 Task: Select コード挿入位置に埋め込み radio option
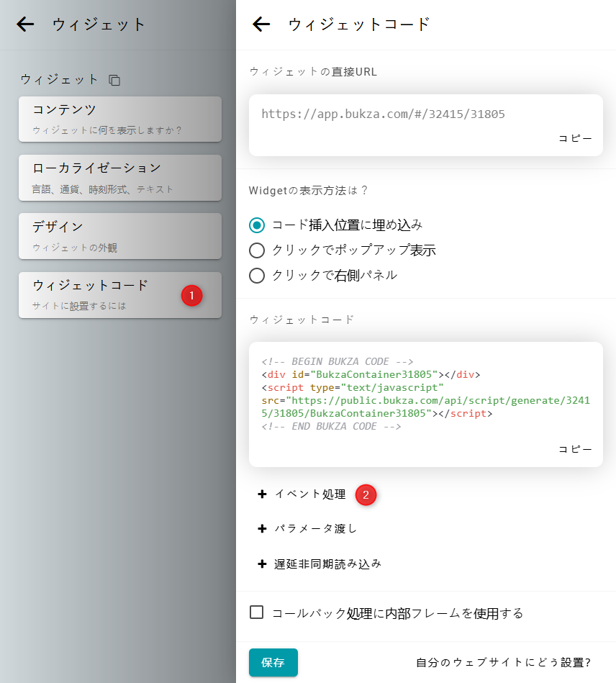tap(257, 225)
